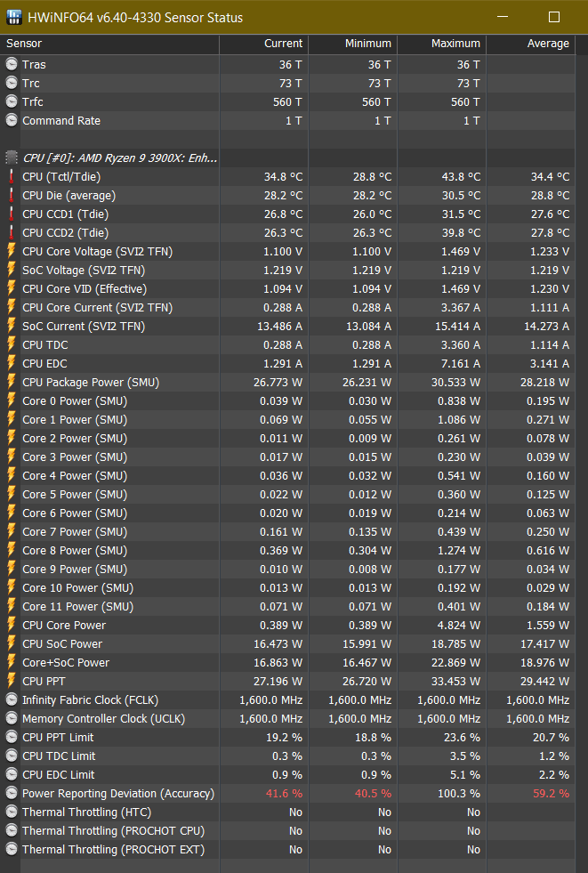Viewport: 588px width, 873px height.
Task: Click lightning icon beside Core 11 Power
Action: (x=12, y=606)
